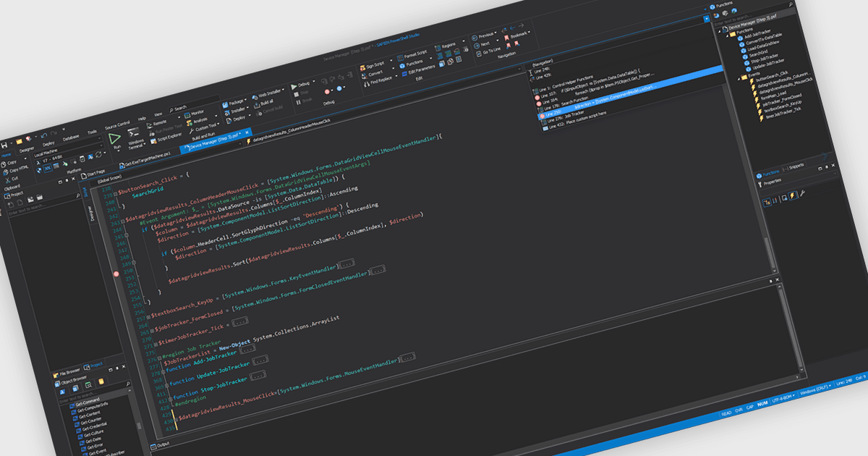Click navigate back arrow in Navigation group
This screenshot has width=868, height=456.
coord(512,29)
